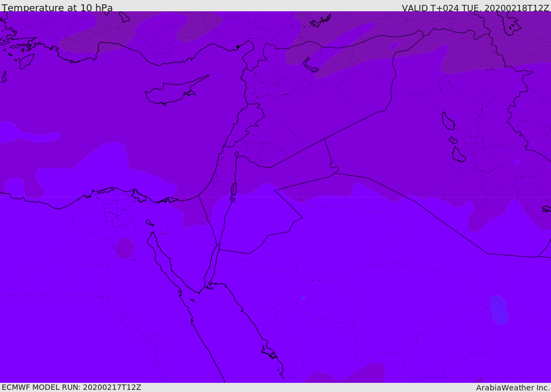Select the dark purple circular patch over Egypt
The height and width of the screenshot is (392, 551).
pos(125,248)
